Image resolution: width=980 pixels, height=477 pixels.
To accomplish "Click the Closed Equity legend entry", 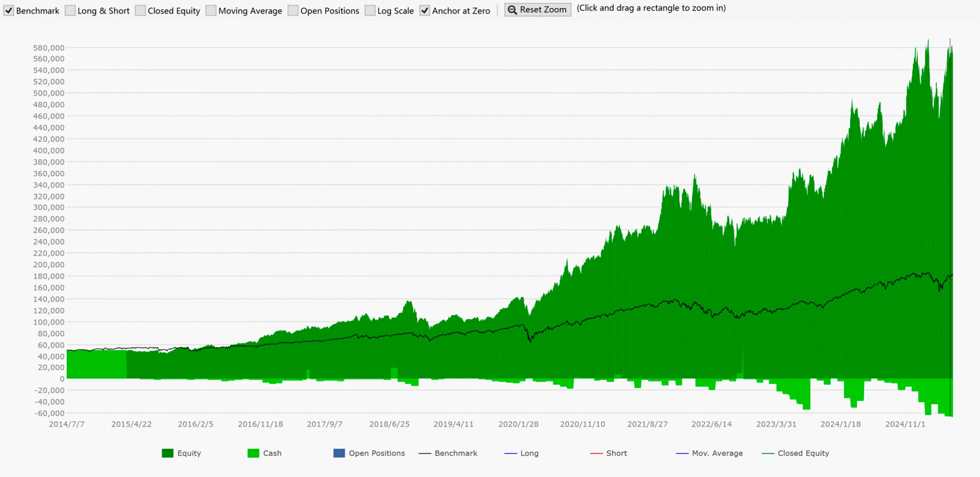I will tap(795, 453).
